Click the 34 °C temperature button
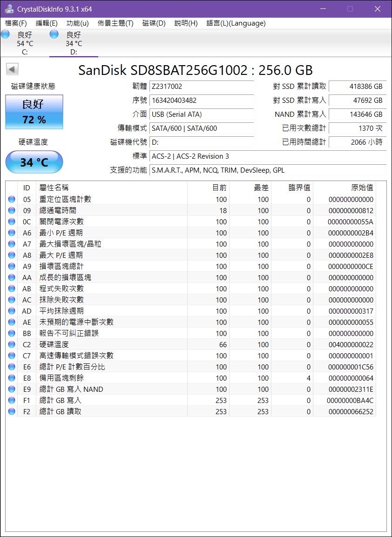 [34, 162]
